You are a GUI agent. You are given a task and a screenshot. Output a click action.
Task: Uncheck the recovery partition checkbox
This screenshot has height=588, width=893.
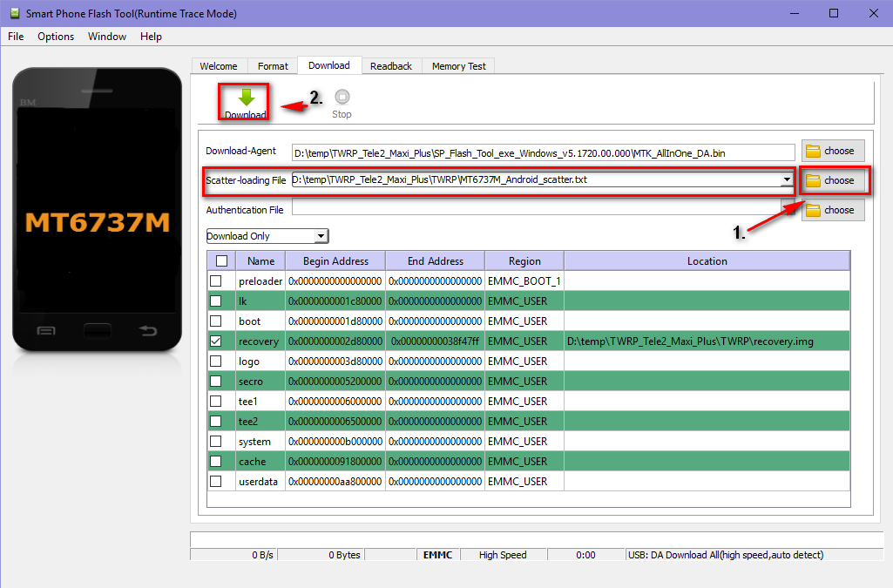(x=216, y=341)
